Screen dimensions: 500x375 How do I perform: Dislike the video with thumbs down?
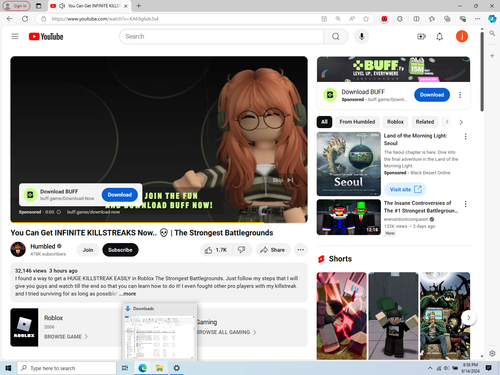click(242, 250)
